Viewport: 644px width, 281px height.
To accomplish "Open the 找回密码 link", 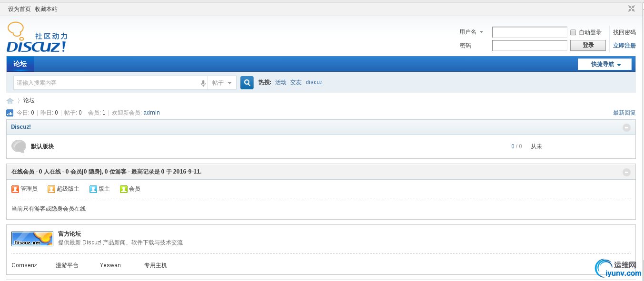I will pyautogui.click(x=624, y=32).
